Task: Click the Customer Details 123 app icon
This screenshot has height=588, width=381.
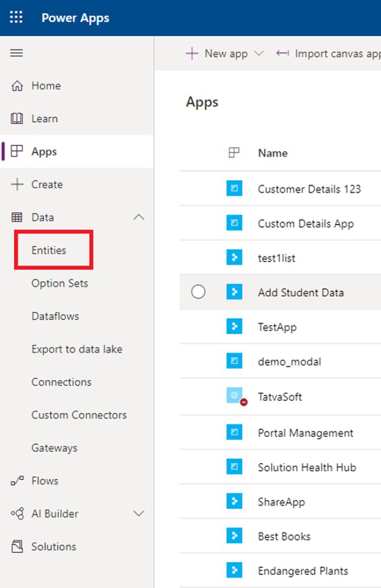Action: [234, 188]
